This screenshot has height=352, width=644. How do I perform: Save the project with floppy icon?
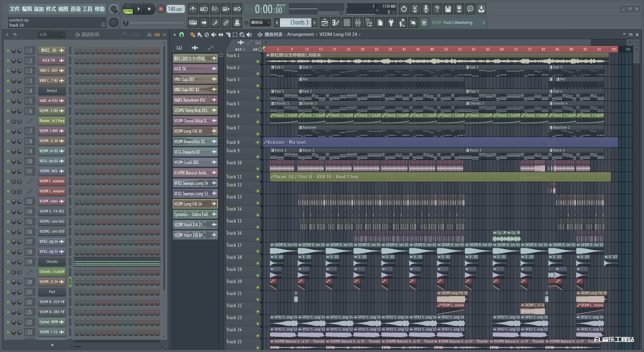(448, 9)
